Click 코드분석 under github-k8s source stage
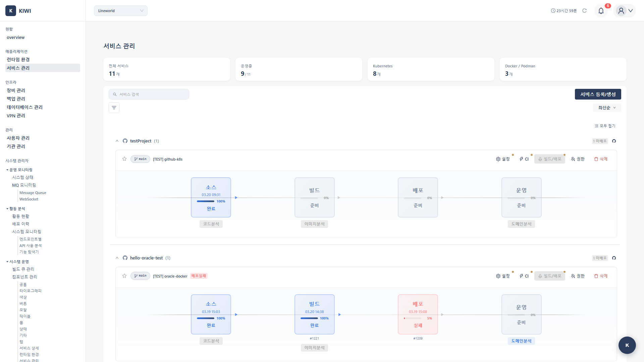This screenshot has height=362, width=644. pos(211,224)
